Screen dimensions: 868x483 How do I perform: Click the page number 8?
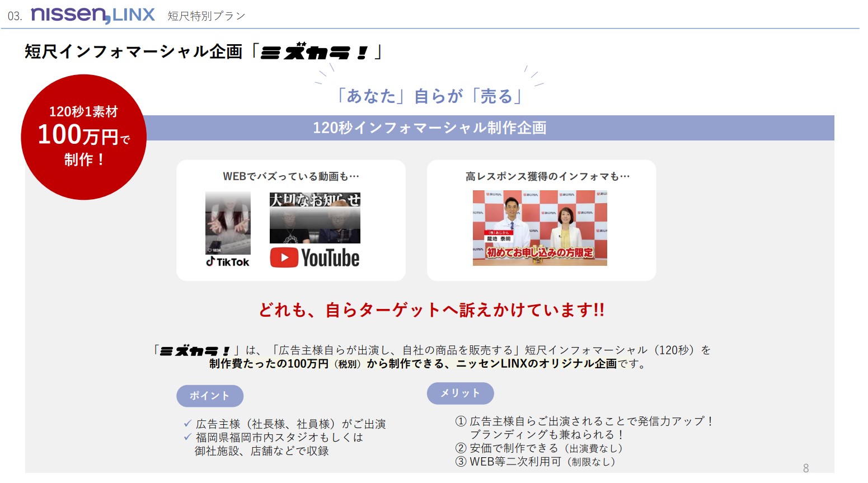tap(806, 468)
